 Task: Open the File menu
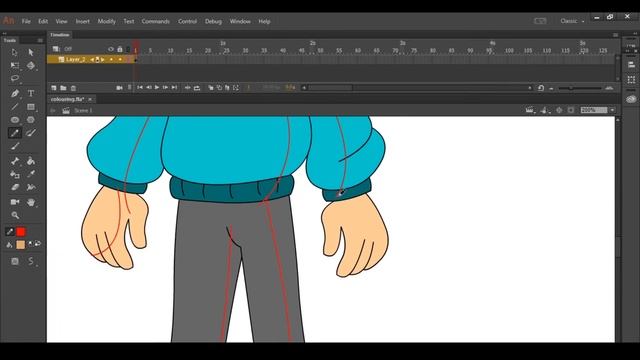pos(26,21)
